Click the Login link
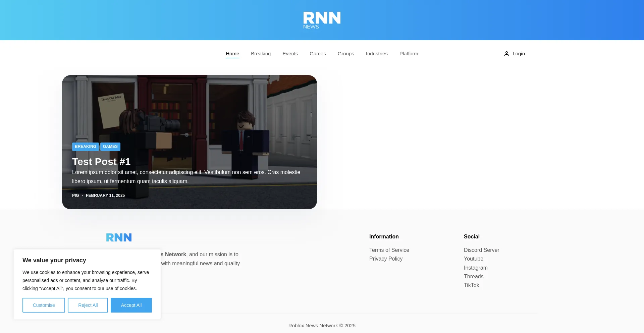This screenshot has height=333, width=644. tap(519, 54)
